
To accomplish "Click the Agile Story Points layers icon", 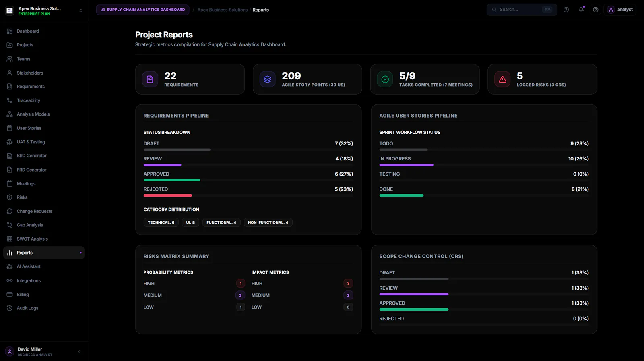I will tap(268, 79).
